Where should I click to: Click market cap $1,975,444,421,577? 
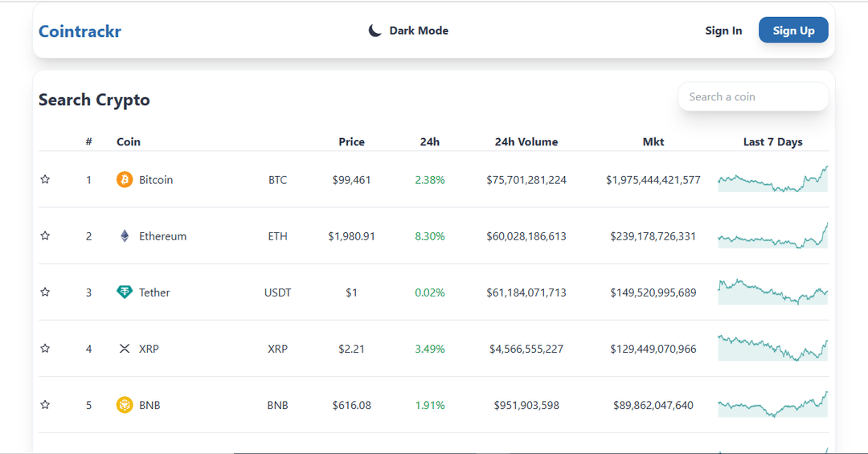point(653,180)
